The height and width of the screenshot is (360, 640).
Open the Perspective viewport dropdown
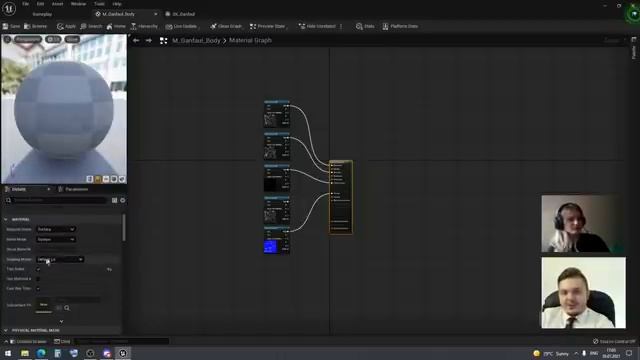point(28,39)
